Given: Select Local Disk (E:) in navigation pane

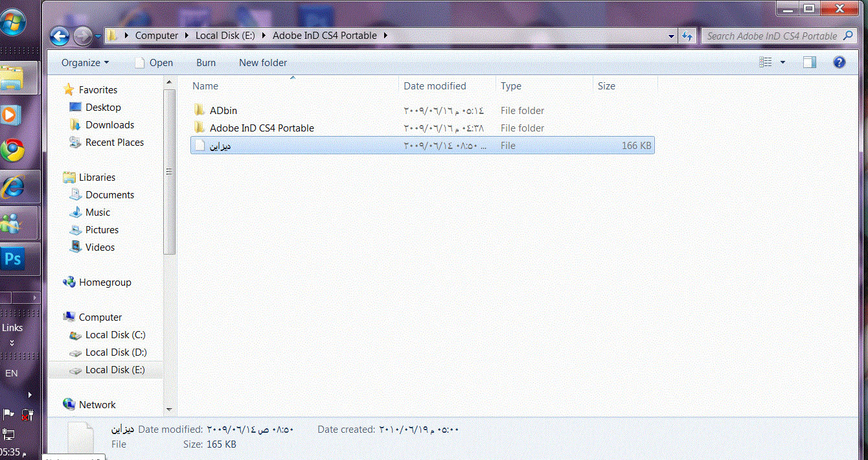Looking at the screenshot, I should (115, 370).
